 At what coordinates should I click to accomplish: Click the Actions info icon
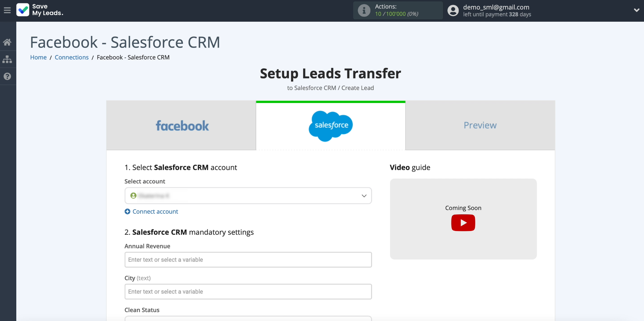tap(364, 11)
